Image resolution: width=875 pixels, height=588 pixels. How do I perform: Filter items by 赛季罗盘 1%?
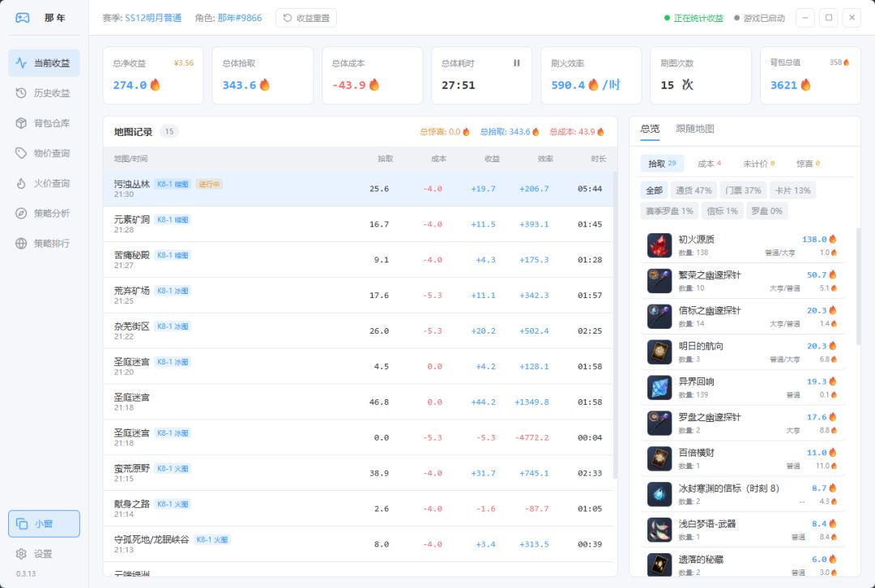[x=669, y=211]
